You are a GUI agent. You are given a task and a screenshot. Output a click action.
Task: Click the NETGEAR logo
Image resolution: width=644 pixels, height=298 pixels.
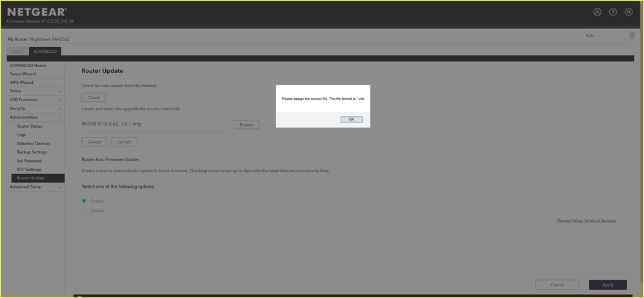(37, 12)
